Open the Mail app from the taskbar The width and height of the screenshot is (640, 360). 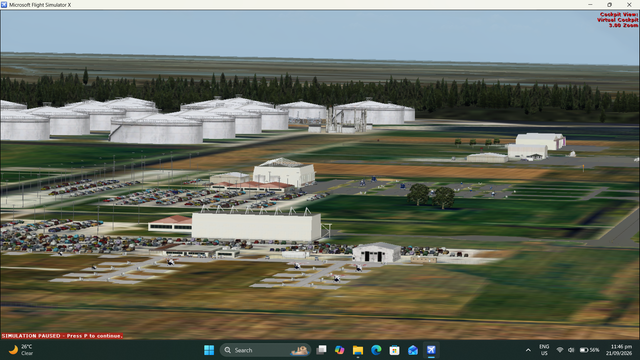413,350
